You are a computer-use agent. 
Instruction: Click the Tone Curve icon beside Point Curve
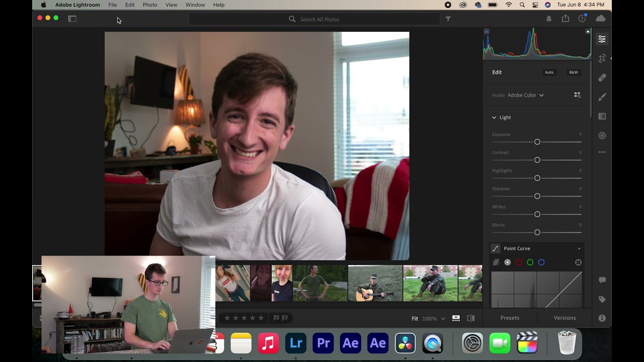[496, 248]
